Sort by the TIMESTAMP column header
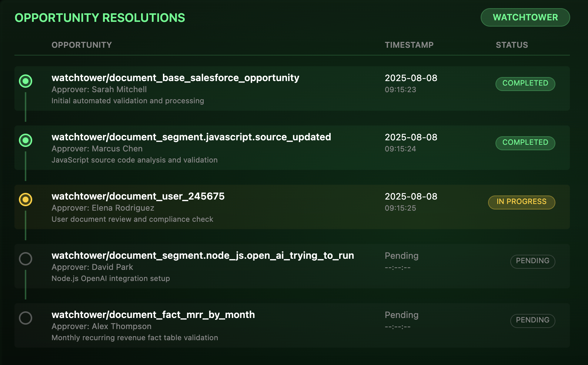588x365 pixels. (409, 45)
